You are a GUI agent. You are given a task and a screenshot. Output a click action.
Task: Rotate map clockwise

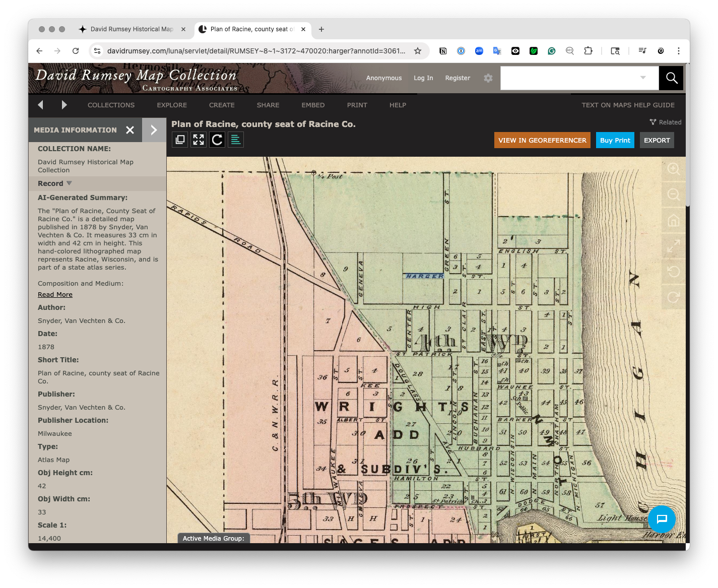point(674,297)
